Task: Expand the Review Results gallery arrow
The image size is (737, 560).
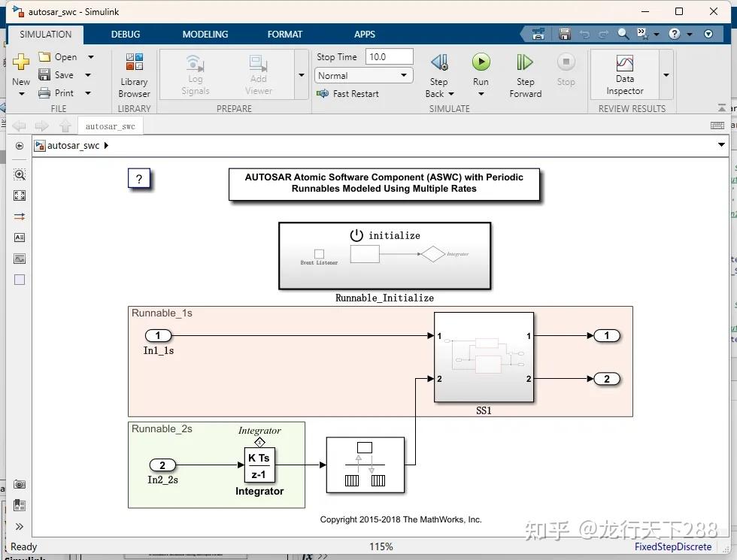Action: 666,75
